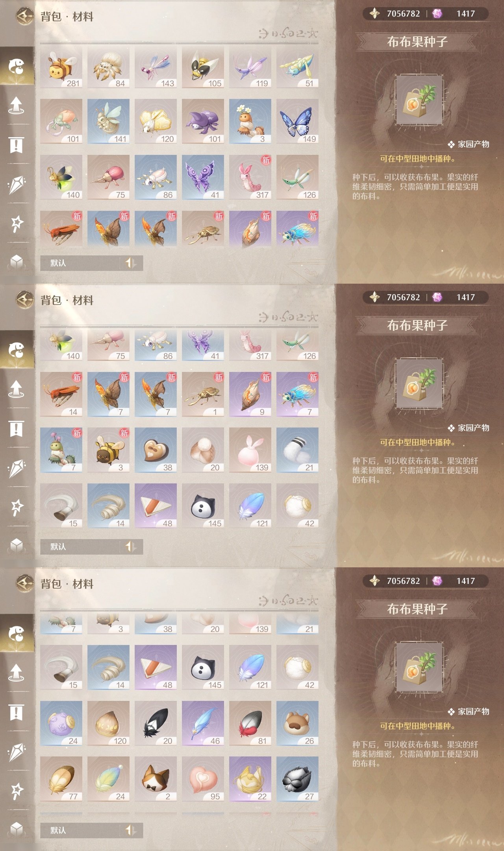Viewport: 504px width, 851px height.
Task: Choose the red-tipped black feather item 81
Action: point(250,723)
